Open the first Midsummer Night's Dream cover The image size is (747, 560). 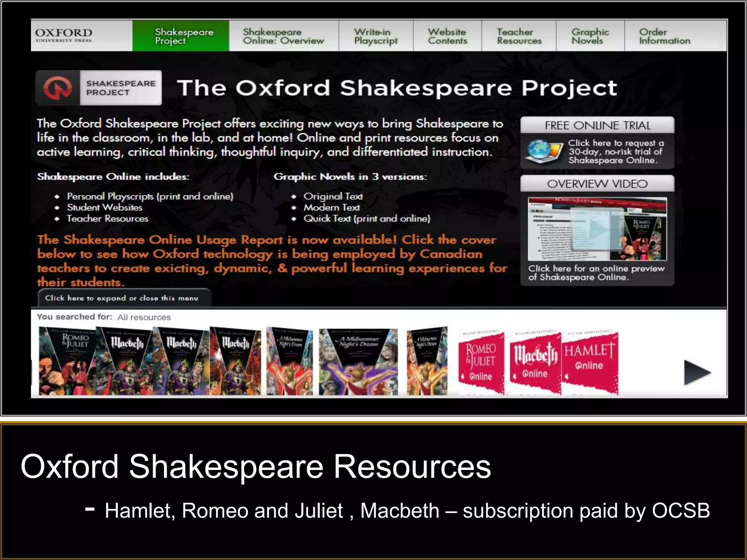[289, 361]
